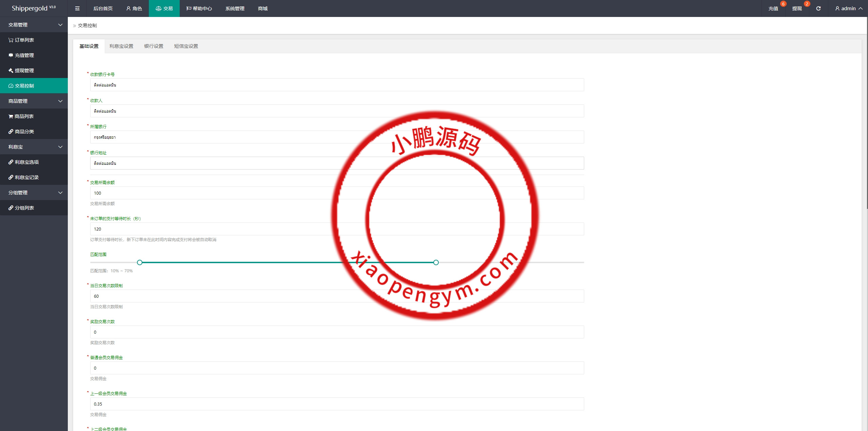
Task: Open the admin user dropdown
Action: pos(848,8)
